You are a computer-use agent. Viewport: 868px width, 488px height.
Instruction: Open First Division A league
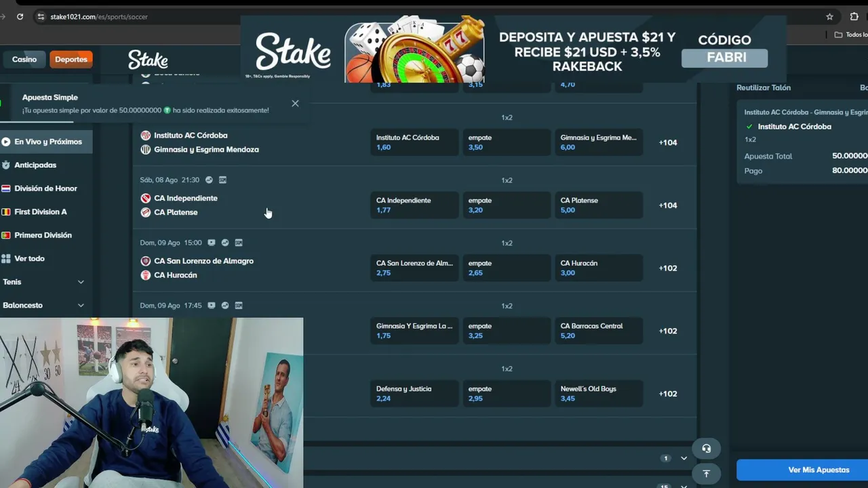(x=41, y=212)
